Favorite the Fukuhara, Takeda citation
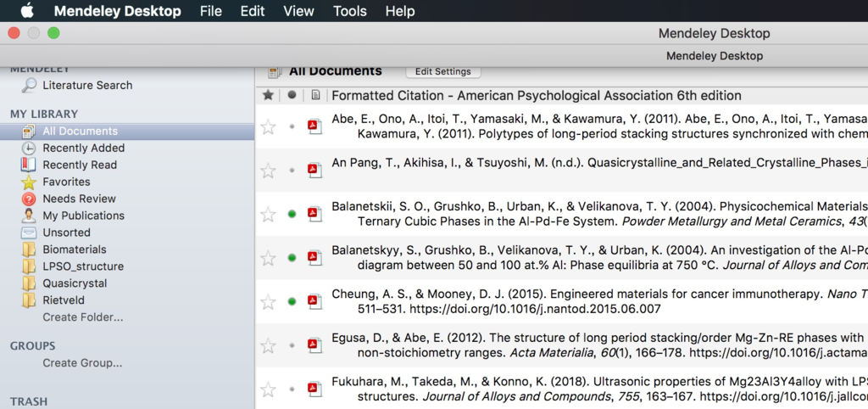This screenshot has height=409, width=868. 268,389
